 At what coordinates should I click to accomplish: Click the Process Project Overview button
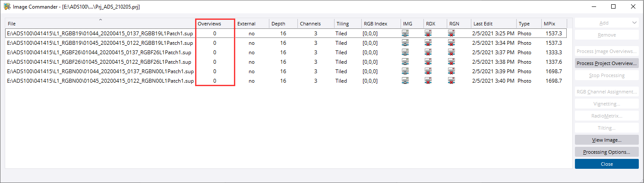click(606, 63)
